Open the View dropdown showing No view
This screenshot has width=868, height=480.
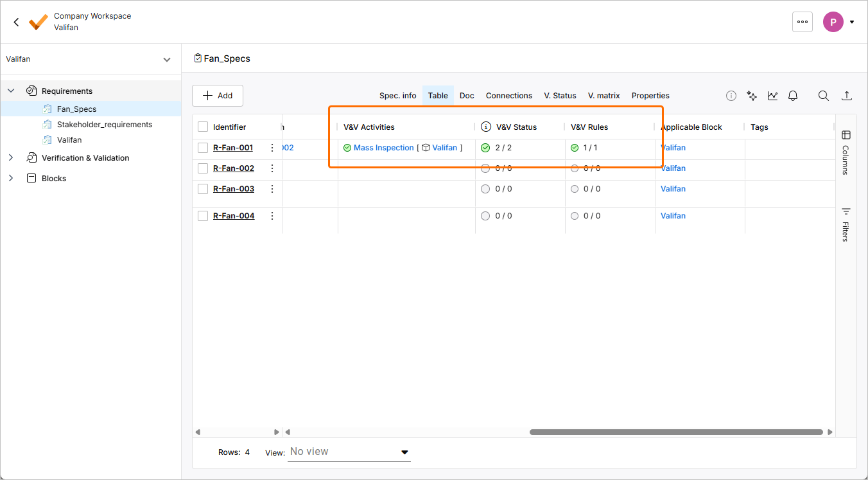click(350, 452)
